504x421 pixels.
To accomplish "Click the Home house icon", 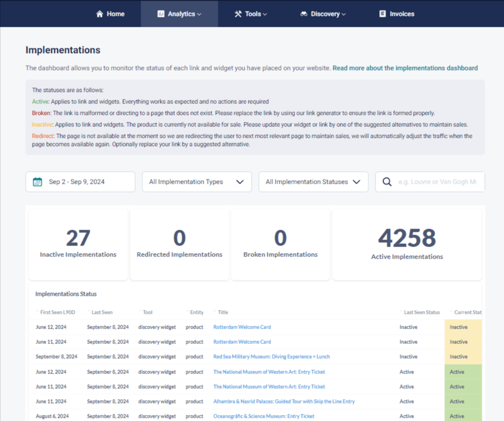I will [100, 14].
